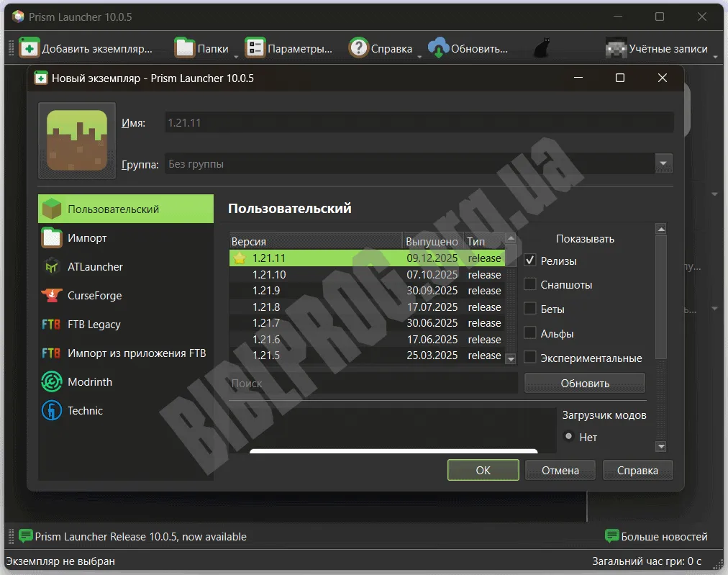This screenshot has width=728, height=575.
Task: Select version 1.21.8 row
Action: point(368,307)
